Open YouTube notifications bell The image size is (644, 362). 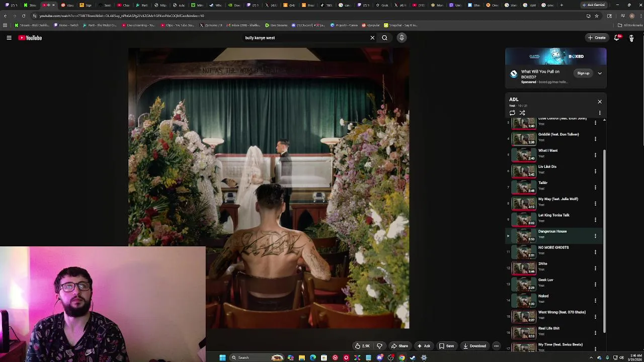pos(617,38)
